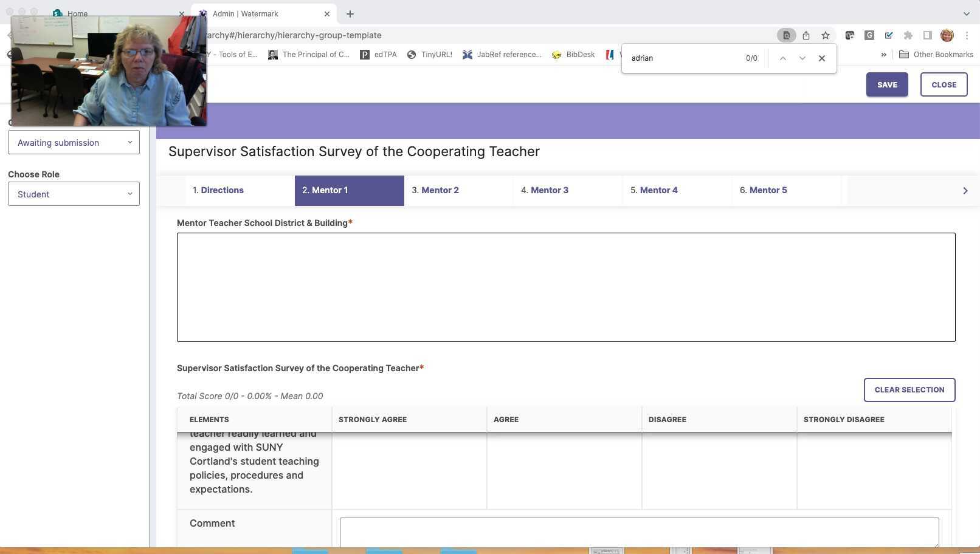The width and height of the screenshot is (980, 554).
Task: Toggle the browser side panel icon
Action: click(927, 35)
